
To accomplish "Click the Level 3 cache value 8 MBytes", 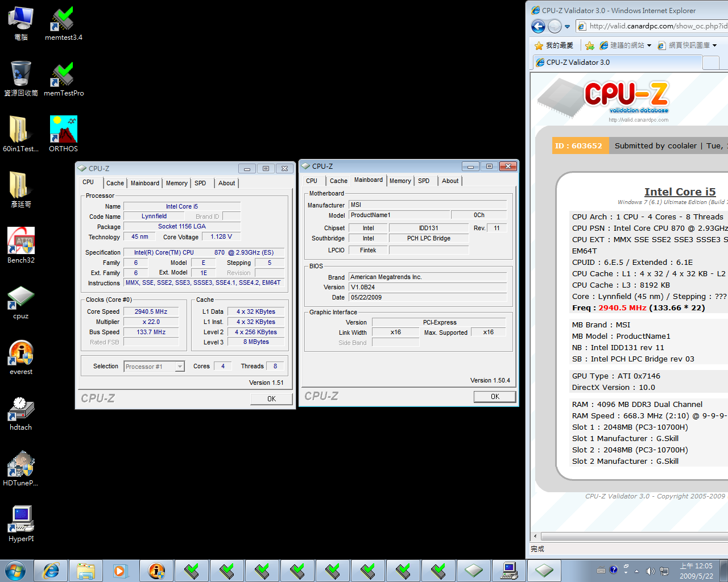I will 256,342.
